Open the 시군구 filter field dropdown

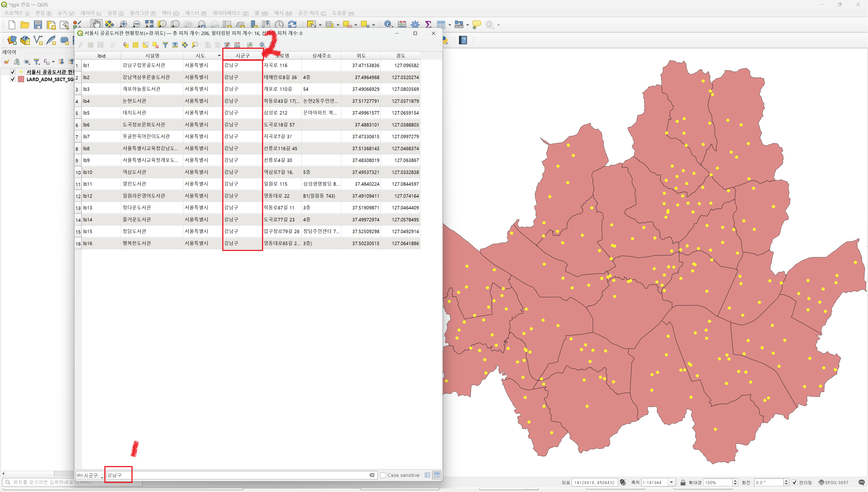[x=90, y=475]
